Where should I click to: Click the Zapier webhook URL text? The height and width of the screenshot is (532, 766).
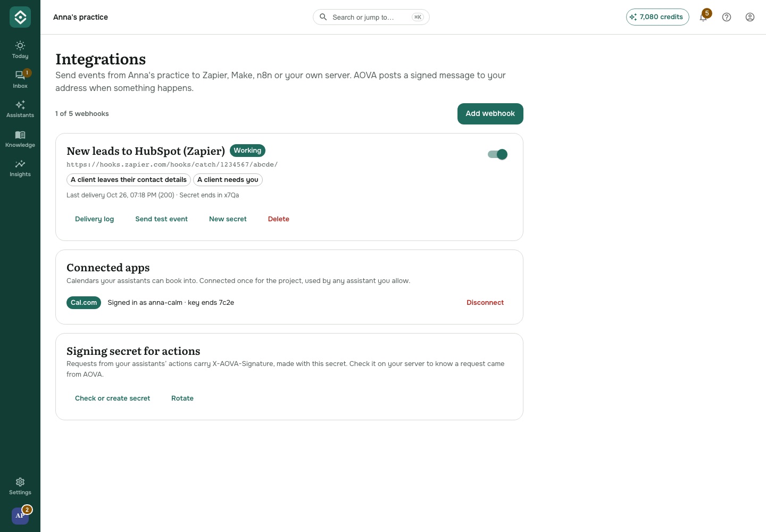(x=172, y=164)
